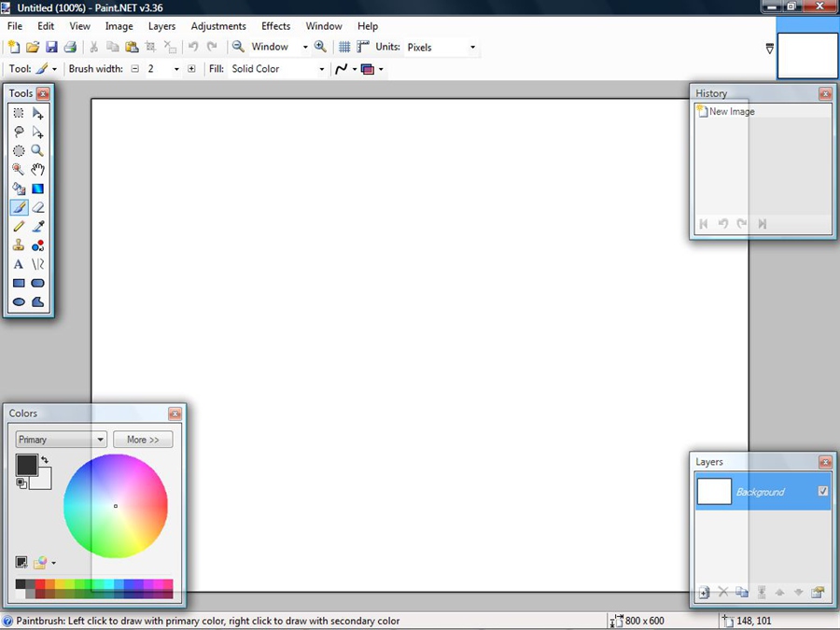Open the Layers menu
The height and width of the screenshot is (630, 840).
pyautogui.click(x=161, y=26)
